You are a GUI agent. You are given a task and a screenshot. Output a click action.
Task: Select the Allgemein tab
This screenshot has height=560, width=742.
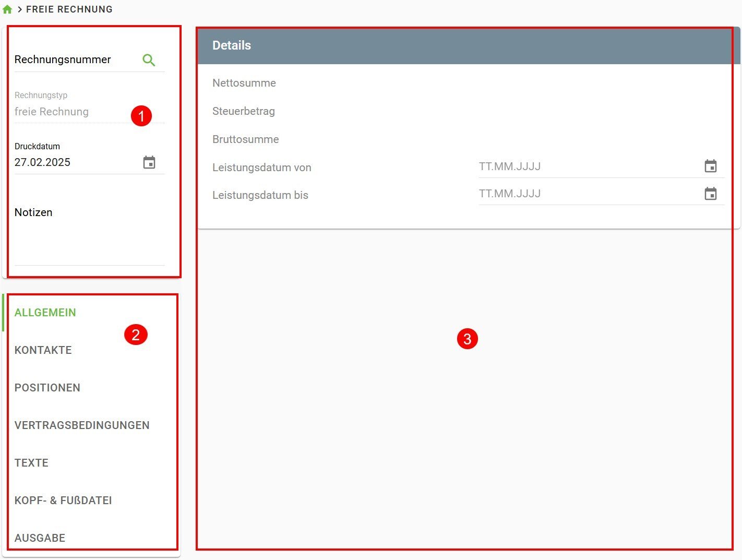[45, 313]
